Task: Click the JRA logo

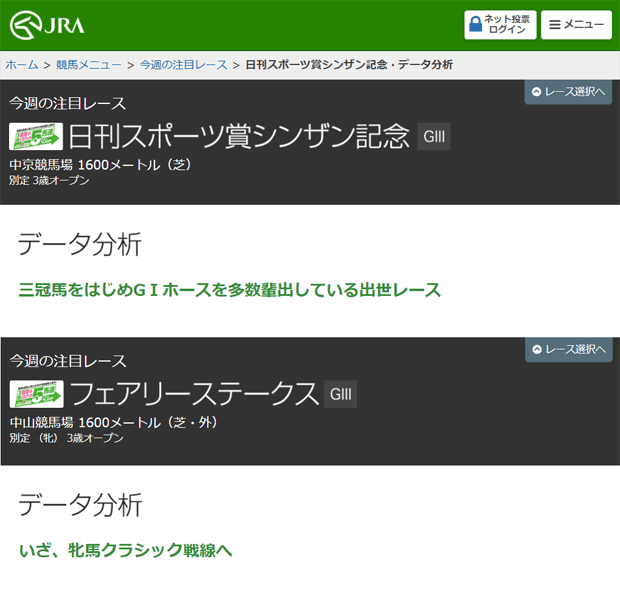Action: tap(47, 25)
